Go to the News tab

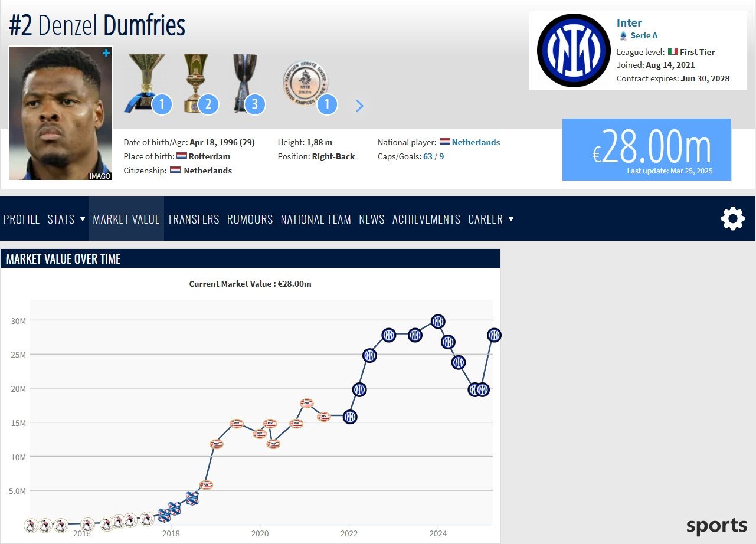[x=372, y=219]
